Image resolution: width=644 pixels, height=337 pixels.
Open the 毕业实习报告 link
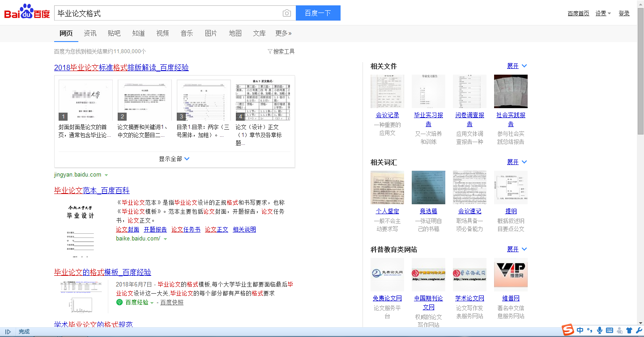[x=428, y=119]
